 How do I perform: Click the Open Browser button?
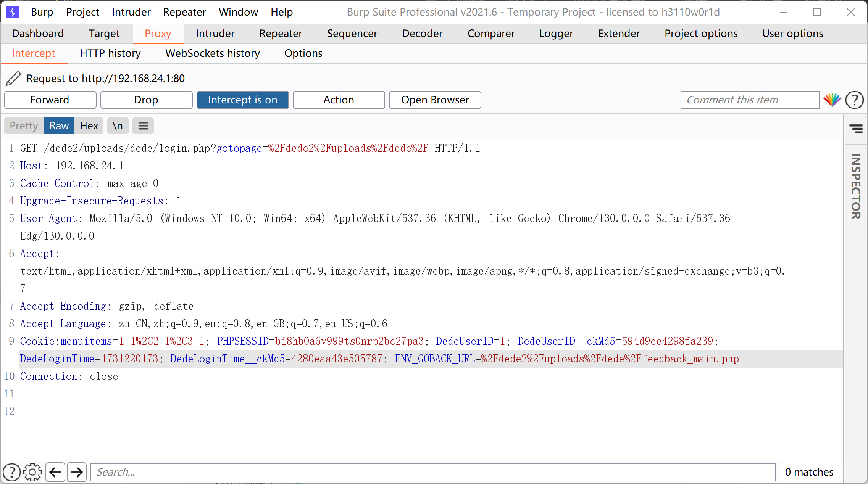coord(435,100)
